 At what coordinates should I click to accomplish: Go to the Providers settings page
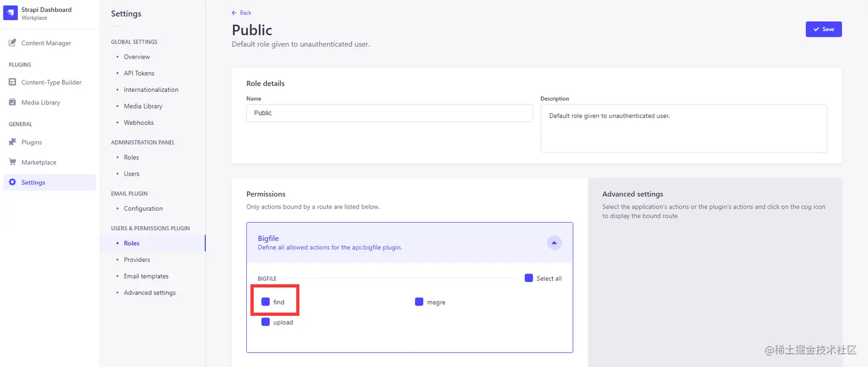click(137, 260)
